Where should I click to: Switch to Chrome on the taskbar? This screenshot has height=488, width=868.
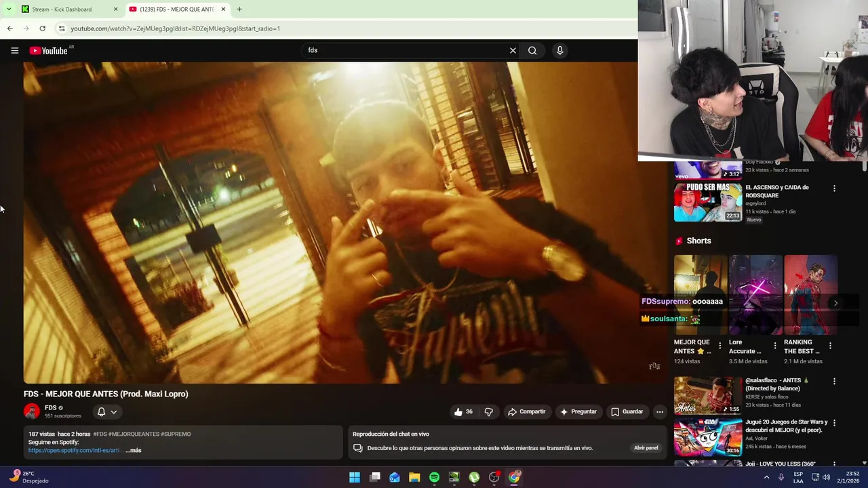tap(514, 477)
